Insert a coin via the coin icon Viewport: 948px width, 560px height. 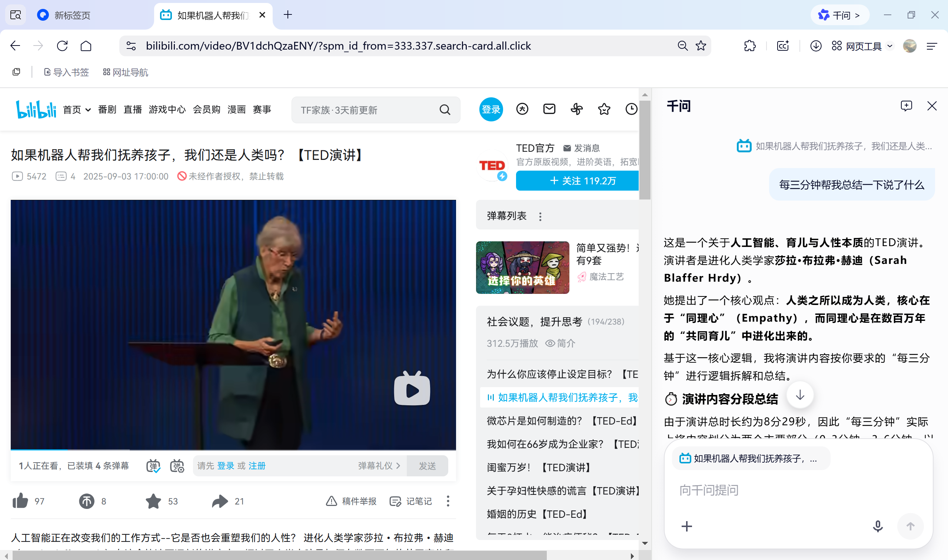(x=86, y=501)
